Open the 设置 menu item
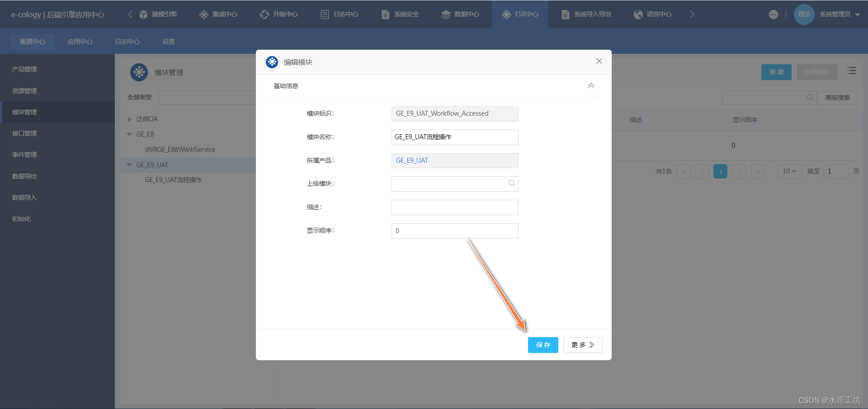 point(168,42)
